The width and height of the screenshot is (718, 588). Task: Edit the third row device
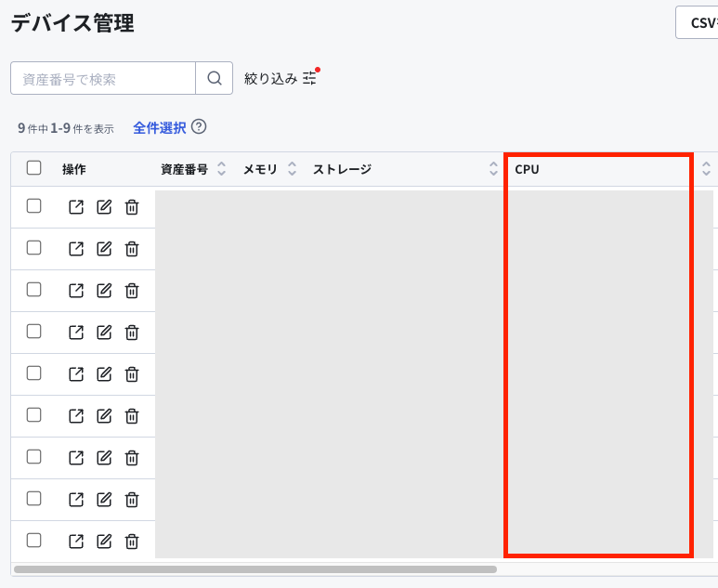click(x=104, y=291)
